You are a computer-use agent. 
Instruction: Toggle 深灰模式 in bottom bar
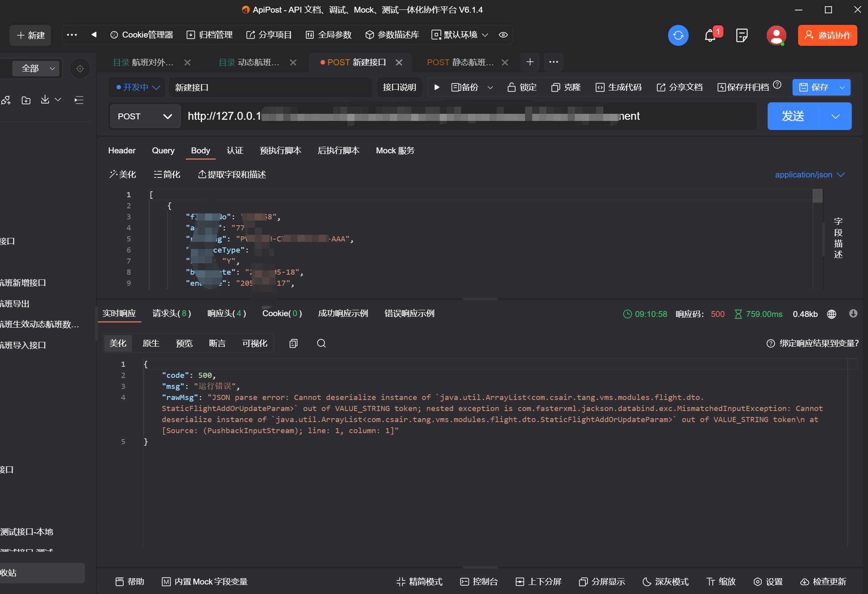pyautogui.click(x=665, y=581)
